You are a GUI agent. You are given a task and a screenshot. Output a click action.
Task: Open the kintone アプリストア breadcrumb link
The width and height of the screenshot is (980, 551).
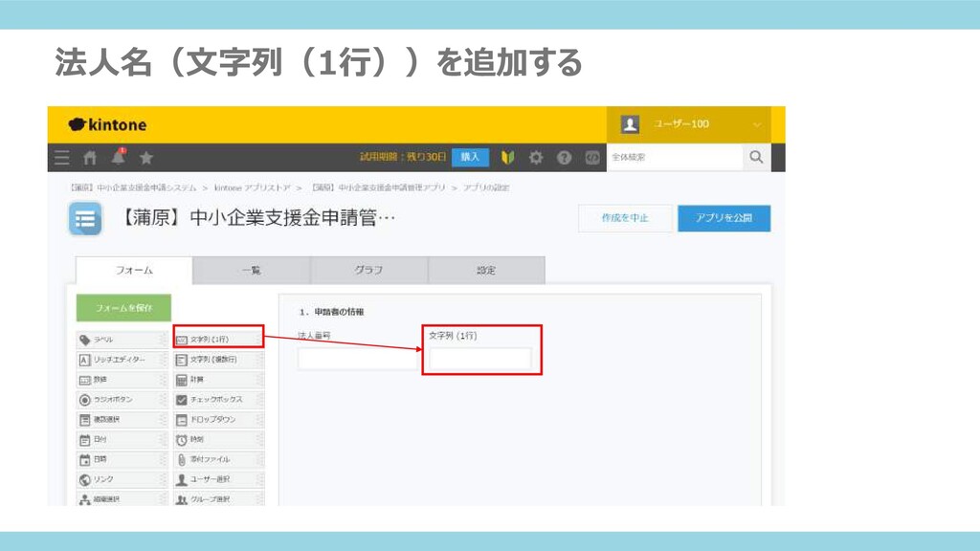pyautogui.click(x=253, y=187)
